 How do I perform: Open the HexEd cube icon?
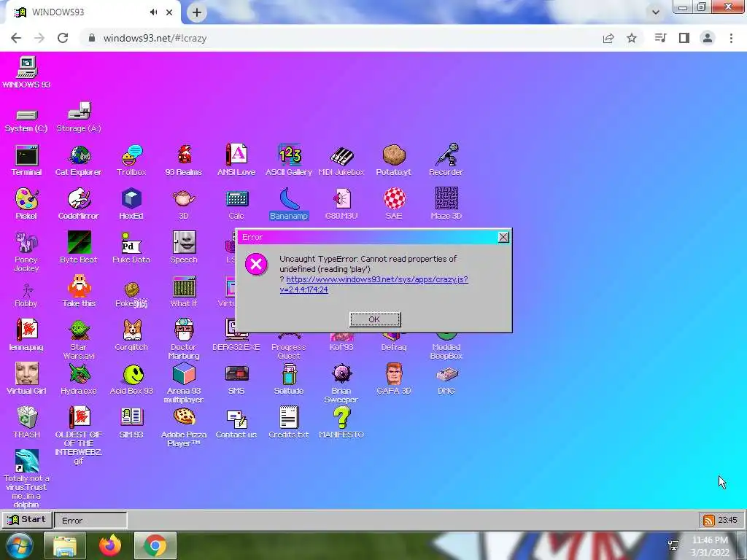click(131, 198)
